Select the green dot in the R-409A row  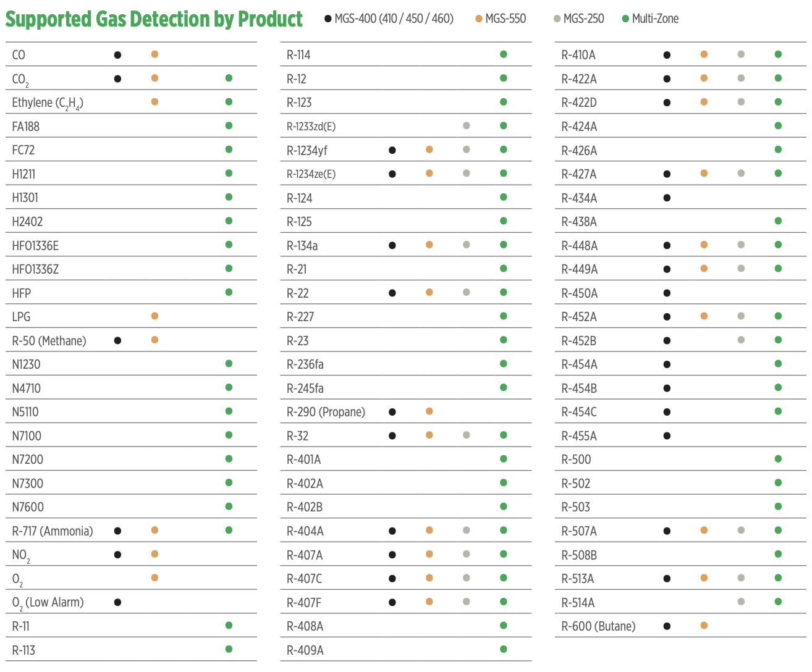click(504, 649)
